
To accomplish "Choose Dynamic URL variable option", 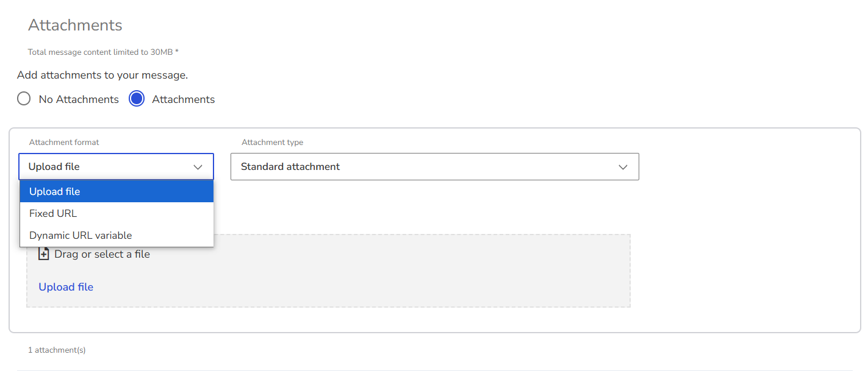I will [117, 235].
